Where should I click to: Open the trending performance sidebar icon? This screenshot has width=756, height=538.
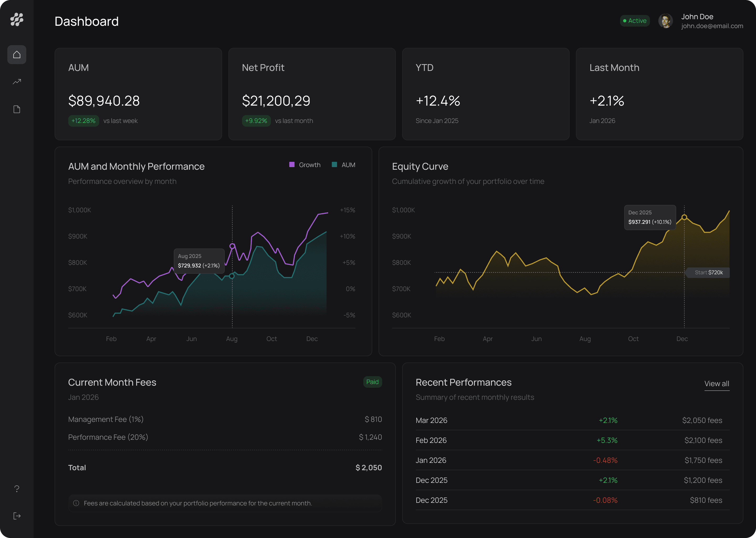point(17,81)
